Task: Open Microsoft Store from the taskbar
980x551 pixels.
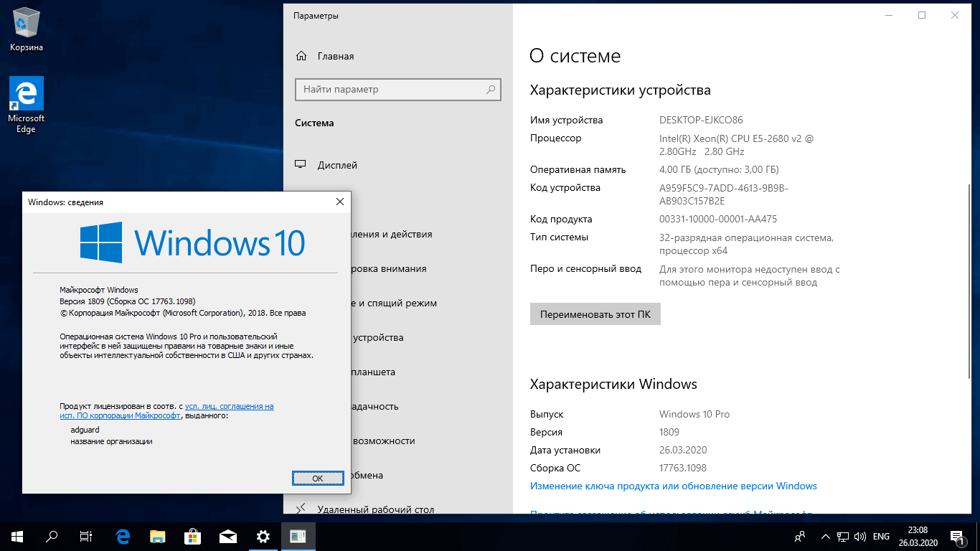Action: point(193,536)
